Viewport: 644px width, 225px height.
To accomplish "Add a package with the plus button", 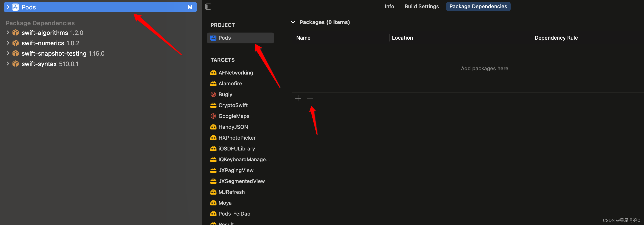I will (298, 98).
